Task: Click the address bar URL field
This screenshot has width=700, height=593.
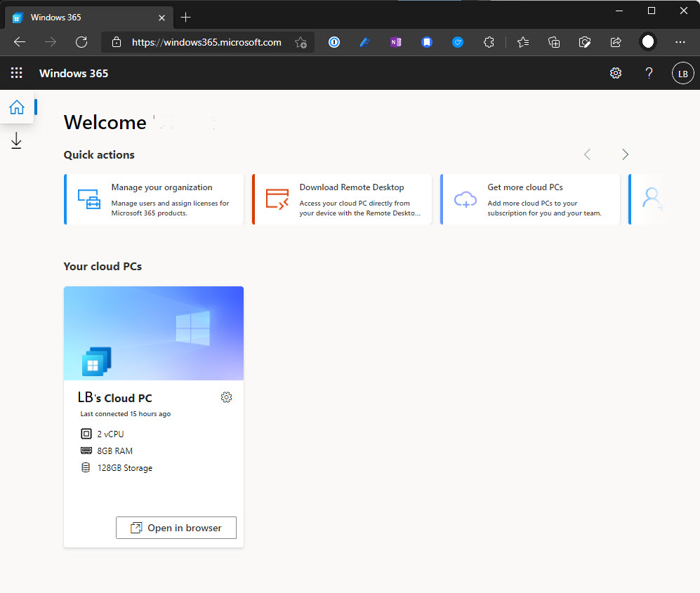Action: point(206,42)
